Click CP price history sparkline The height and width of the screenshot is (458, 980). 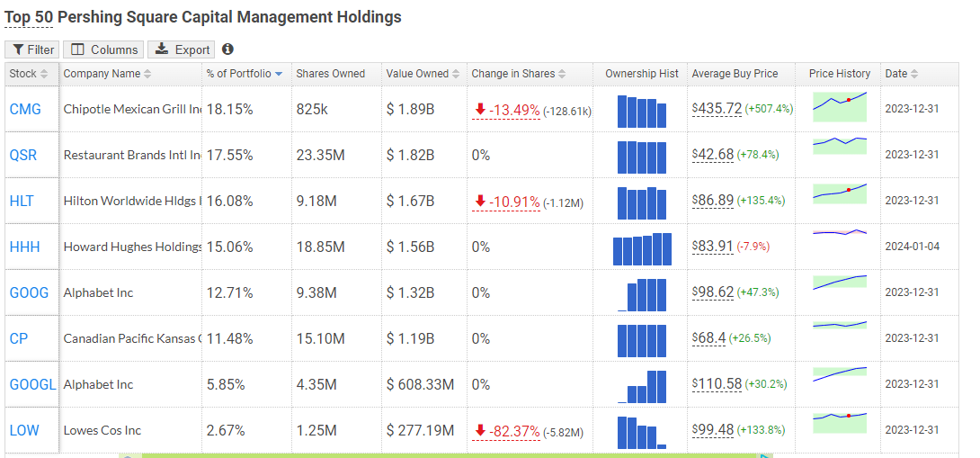tap(840, 325)
